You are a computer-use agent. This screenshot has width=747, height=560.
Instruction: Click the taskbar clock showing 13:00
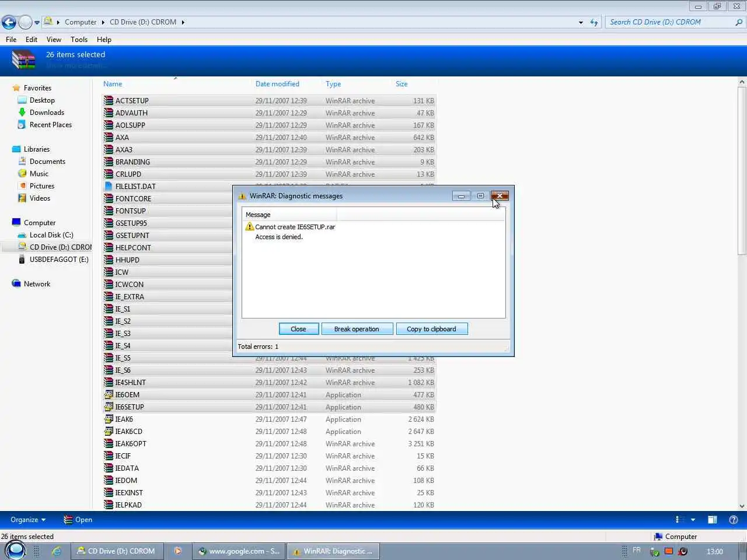pos(714,551)
